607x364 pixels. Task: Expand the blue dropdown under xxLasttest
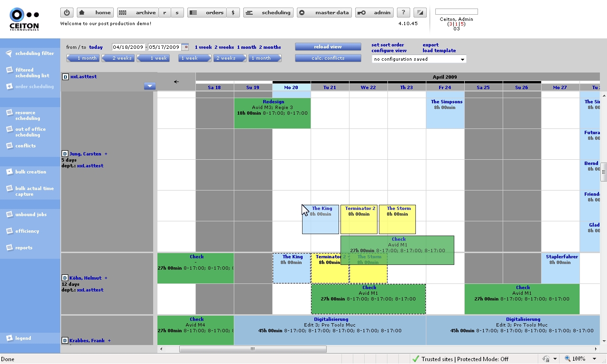(150, 86)
